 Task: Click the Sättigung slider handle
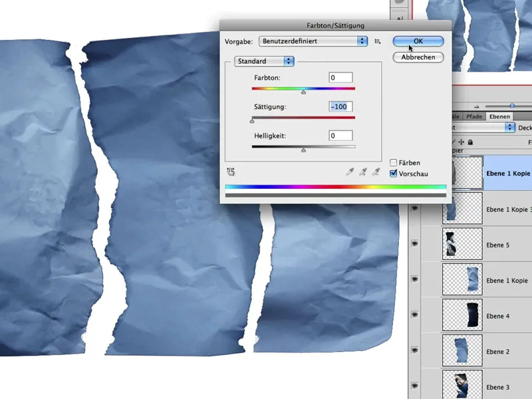pos(252,121)
